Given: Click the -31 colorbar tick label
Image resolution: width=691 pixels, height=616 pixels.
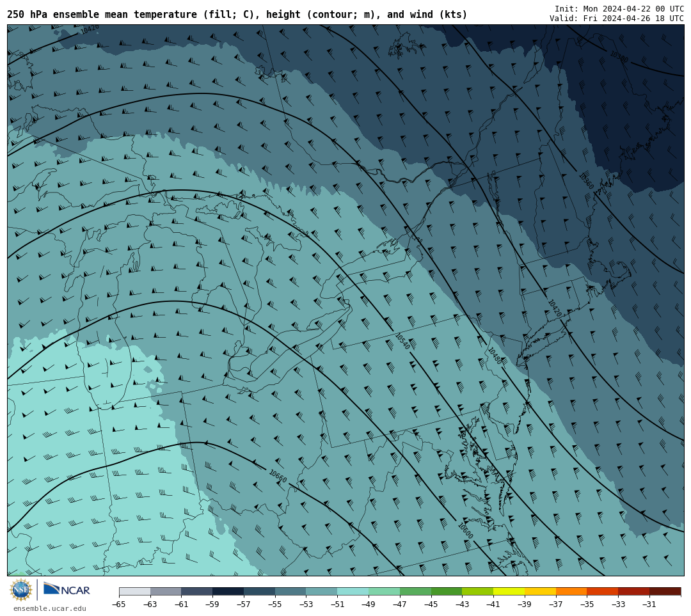Looking at the screenshot, I should tap(649, 604).
